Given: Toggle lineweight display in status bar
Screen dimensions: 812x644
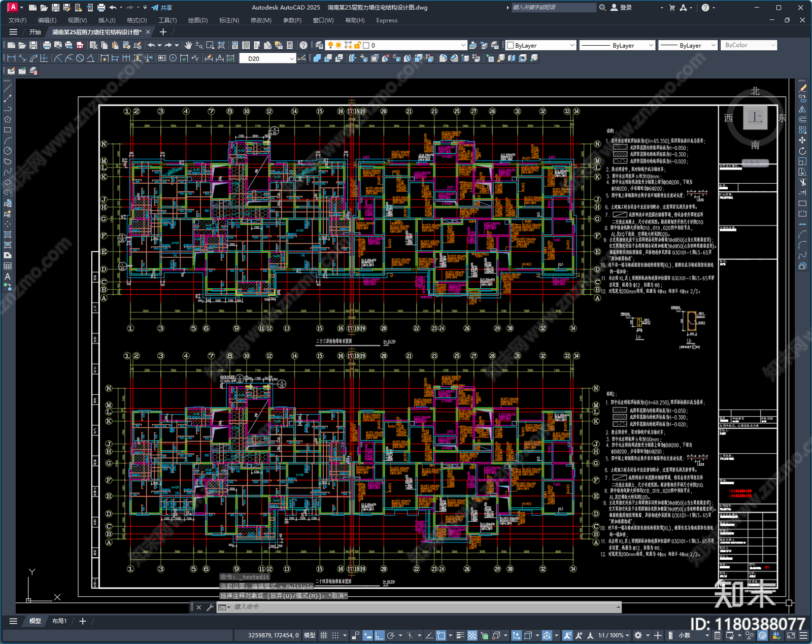Looking at the screenshot, I should (x=460, y=635).
